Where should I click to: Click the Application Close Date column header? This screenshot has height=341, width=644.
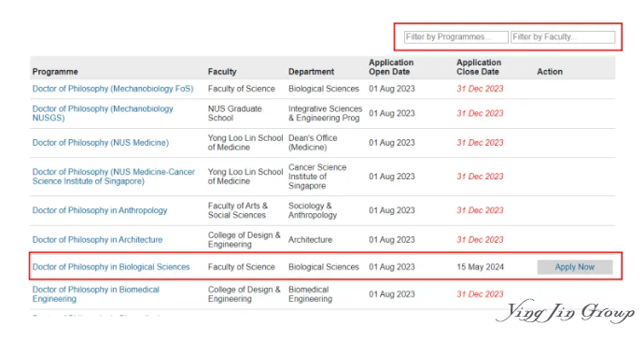coord(479,67)
